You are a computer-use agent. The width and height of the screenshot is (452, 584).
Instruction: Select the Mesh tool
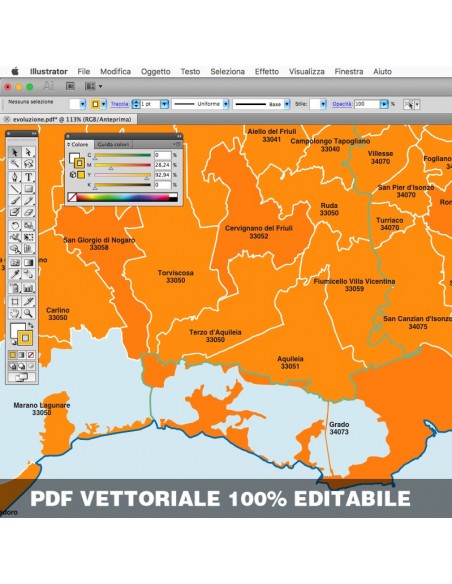(15, 262)
